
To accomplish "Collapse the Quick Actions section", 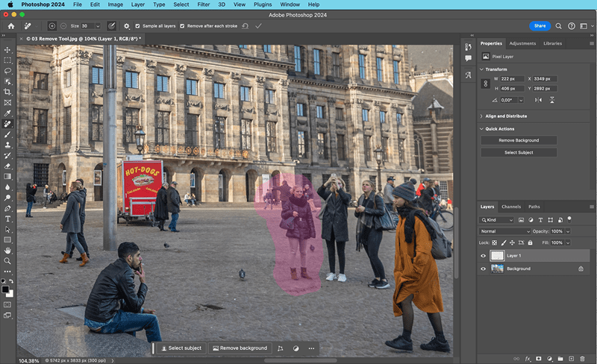I will 481,129.
